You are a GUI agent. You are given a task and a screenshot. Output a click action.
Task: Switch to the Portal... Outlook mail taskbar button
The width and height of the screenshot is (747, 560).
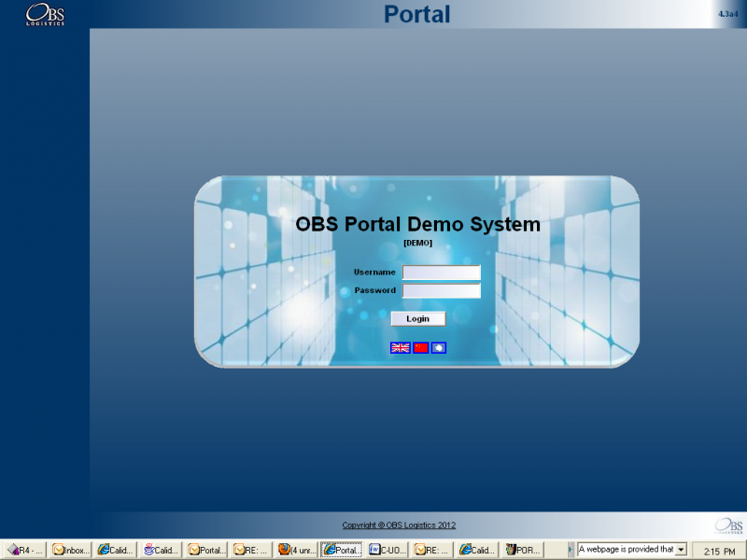tap(206, 550)
